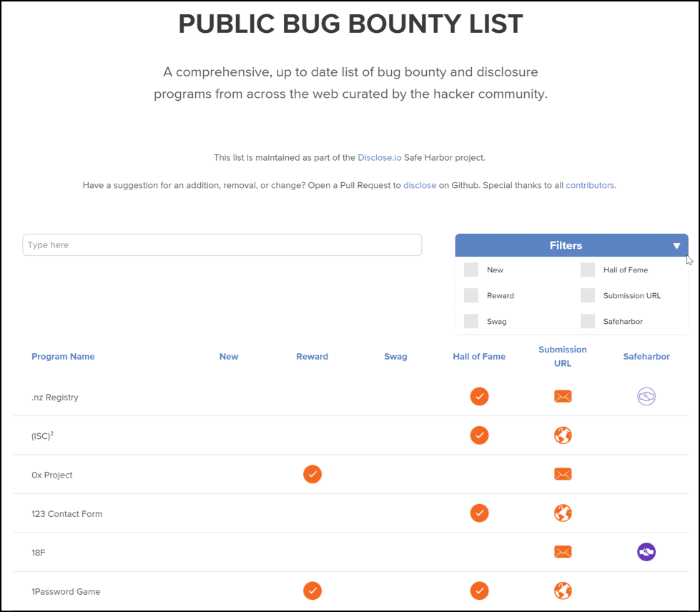Viewport: 700px width, 612px height.
Task: Open the (ISC)² globe submission URL icon
Action: click(x=563, y=435)
